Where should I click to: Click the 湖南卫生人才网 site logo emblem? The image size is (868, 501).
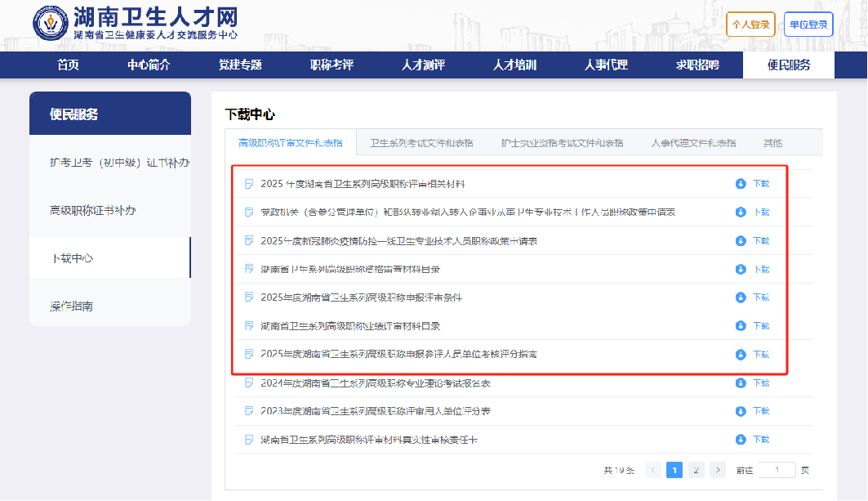pos(50,24)
